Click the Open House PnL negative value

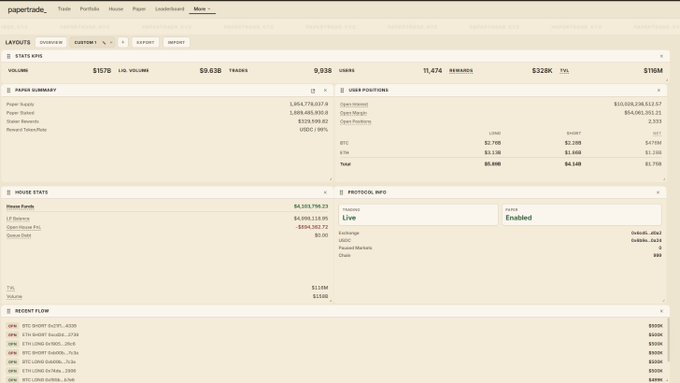tap(312, 227)
